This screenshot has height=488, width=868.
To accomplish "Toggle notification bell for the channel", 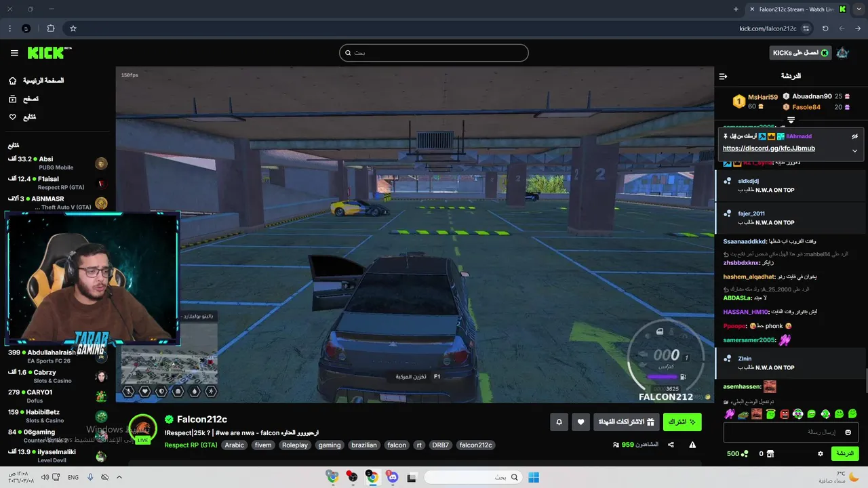I will 559,422.
